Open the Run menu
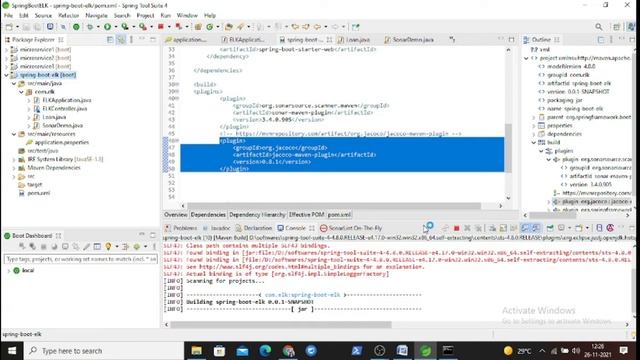 (x=166, y=16)
